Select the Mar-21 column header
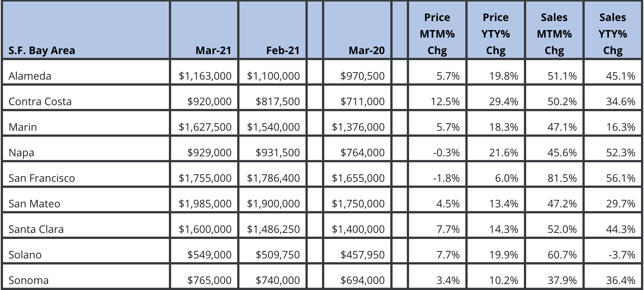This screenshot has height=290, width=644. tap(213, 50)
